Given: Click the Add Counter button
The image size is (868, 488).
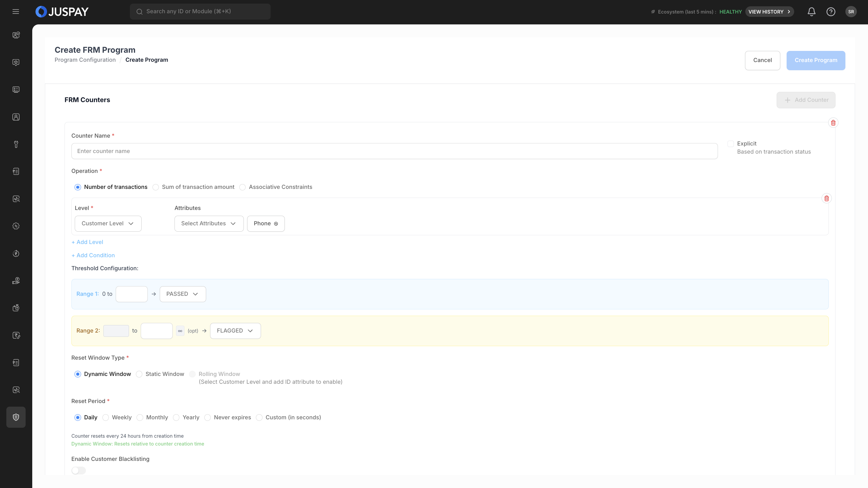Looking at the screenshot, I should tap(806, 100).
